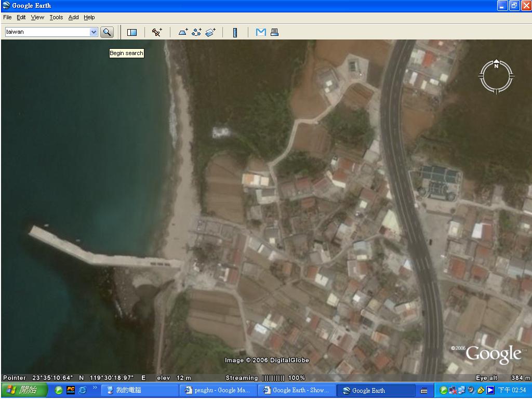Switch to penghu - Google Maps taskbar window
The image size is (532, 399).
(218, 390)
